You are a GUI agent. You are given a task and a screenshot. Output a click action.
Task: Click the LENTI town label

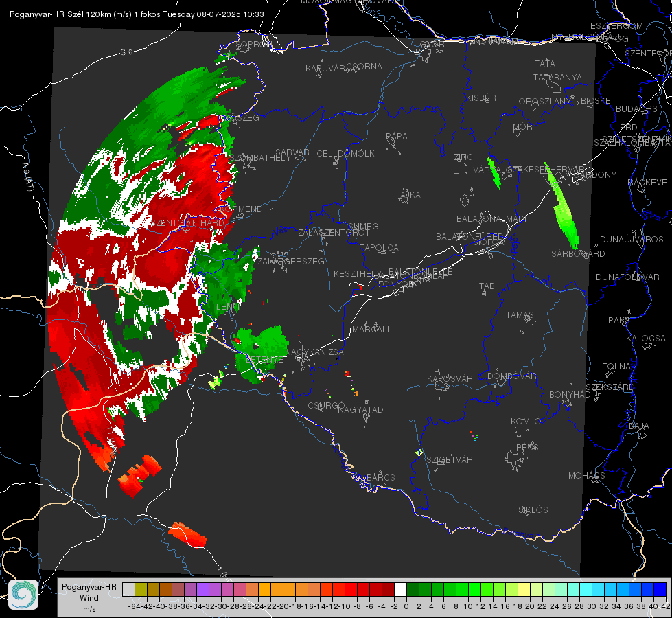click(228, 307)
